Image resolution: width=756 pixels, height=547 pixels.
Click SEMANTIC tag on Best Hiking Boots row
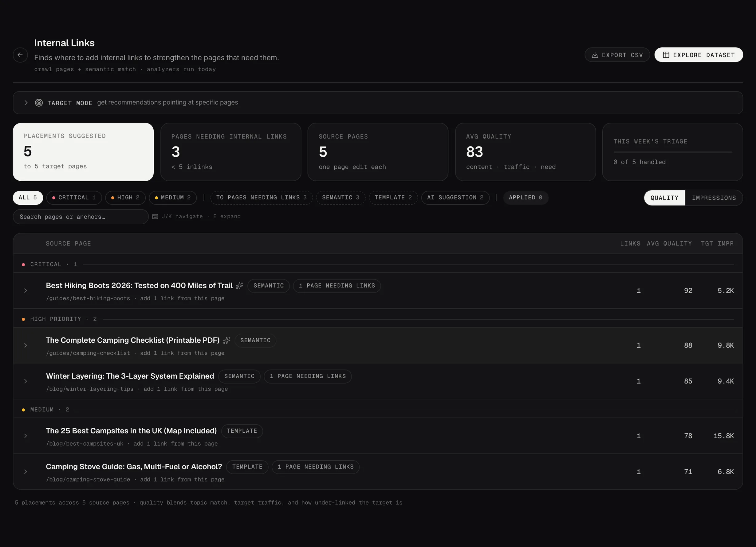(x=269, y=286)
